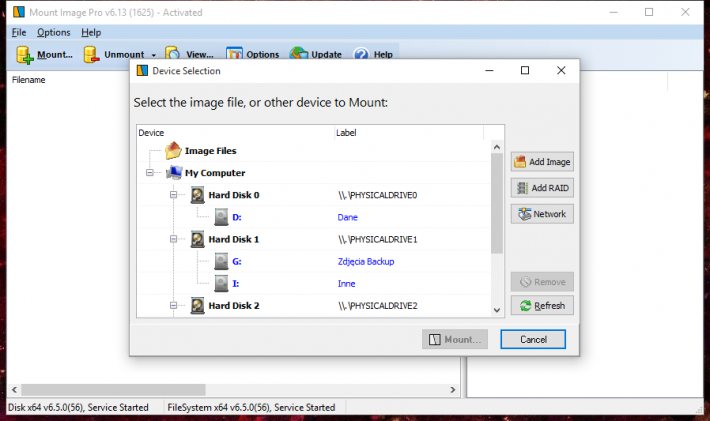Image resolution: width=710 pixels, height=421 pixels.
Task: Click the main window scroll left arrow
Action: tap(14, 390)
